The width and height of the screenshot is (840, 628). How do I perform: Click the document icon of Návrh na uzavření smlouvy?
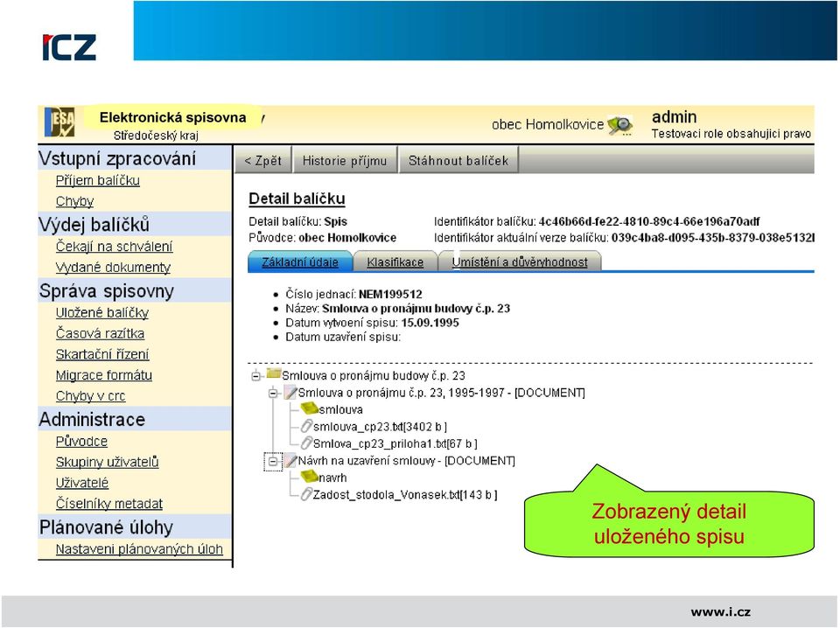tap(290, 460)
